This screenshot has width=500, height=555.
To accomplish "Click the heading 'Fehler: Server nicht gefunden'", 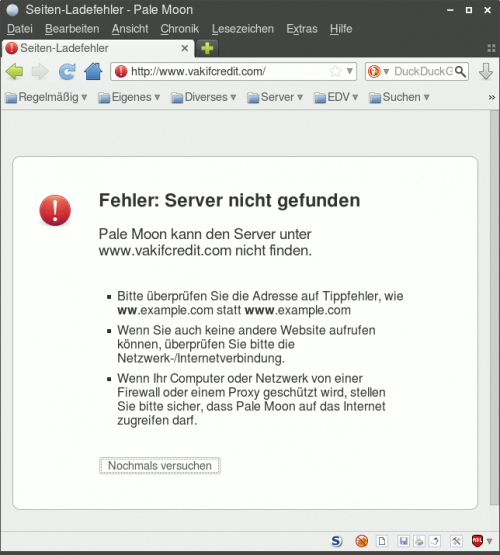I will (x=229, y=200).
